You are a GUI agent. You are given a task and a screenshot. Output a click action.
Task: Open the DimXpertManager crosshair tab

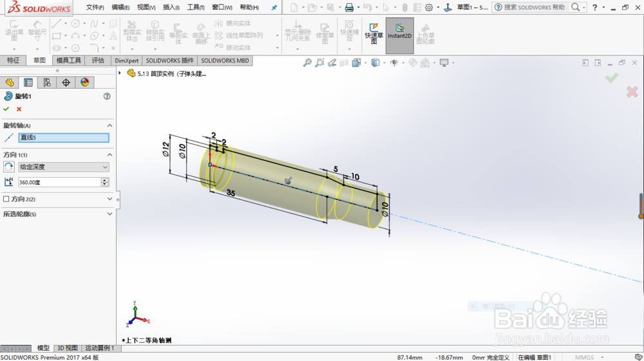[x=66, y=82]
